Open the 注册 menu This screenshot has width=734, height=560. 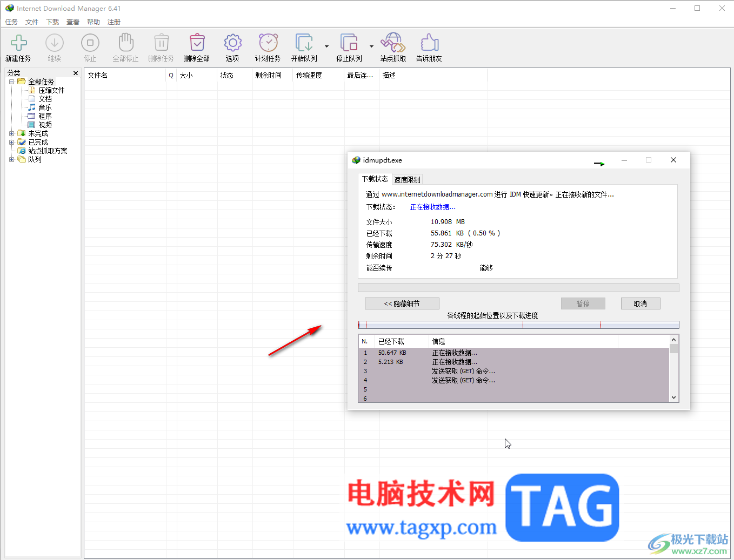[114, 22]
